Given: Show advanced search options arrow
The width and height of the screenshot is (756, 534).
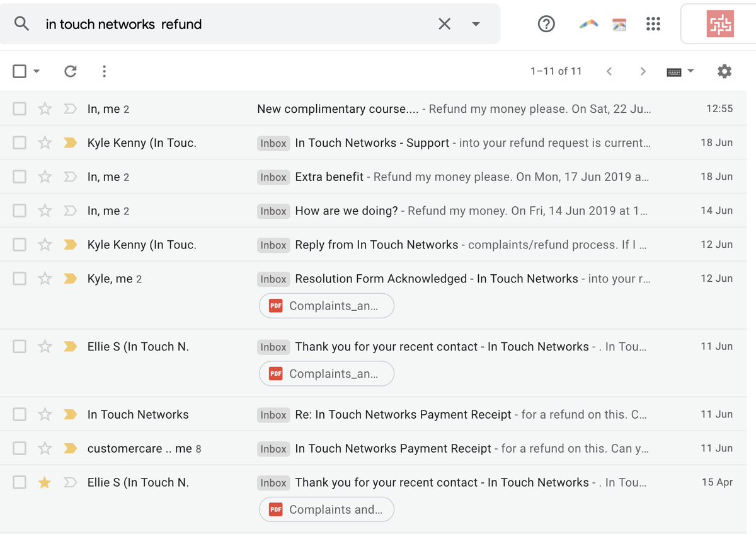Looking at the screenshot, I should (476, 24).
